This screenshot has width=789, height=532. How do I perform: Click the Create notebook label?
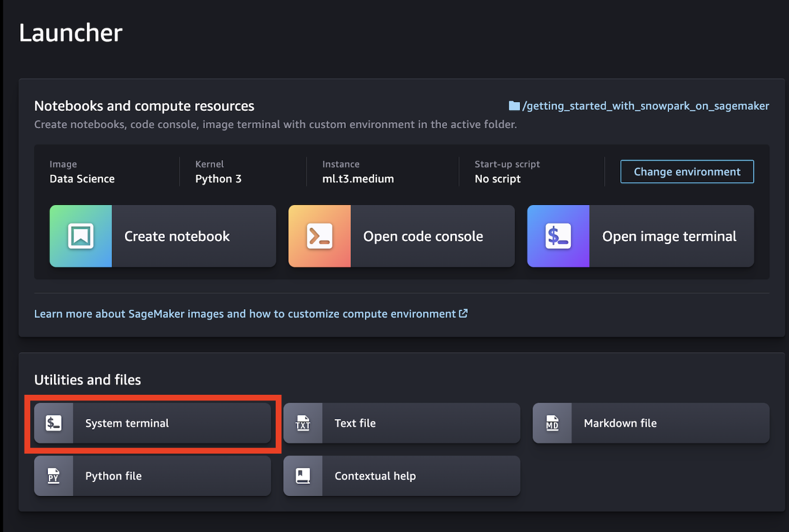(x=177, y=236)
